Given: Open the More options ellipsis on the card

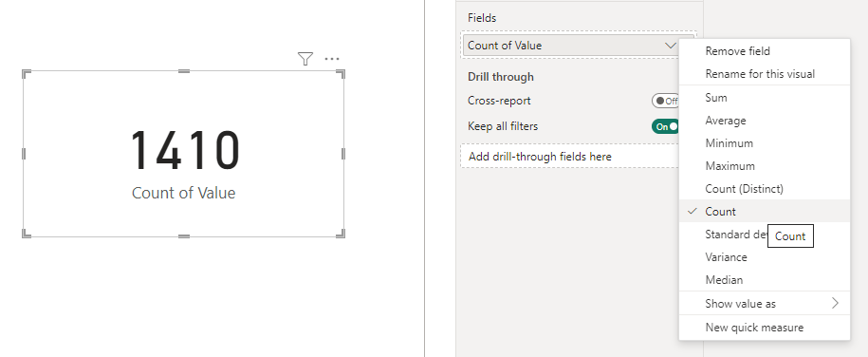Looking at the screenshot, I should (x=332, y=59).
